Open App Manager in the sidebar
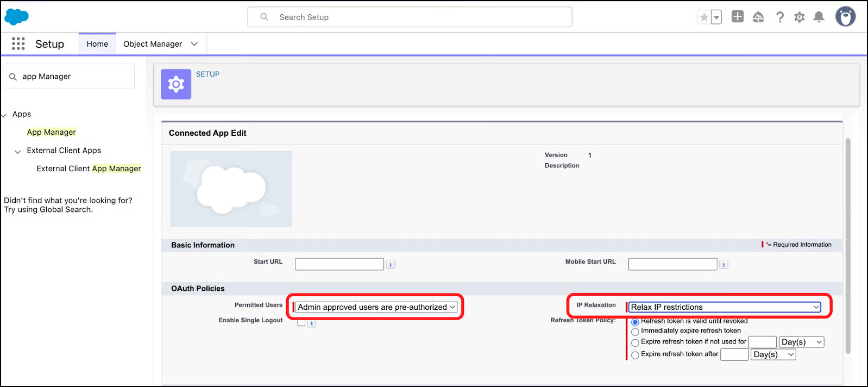The image size is (868, 387). (52, 132)
